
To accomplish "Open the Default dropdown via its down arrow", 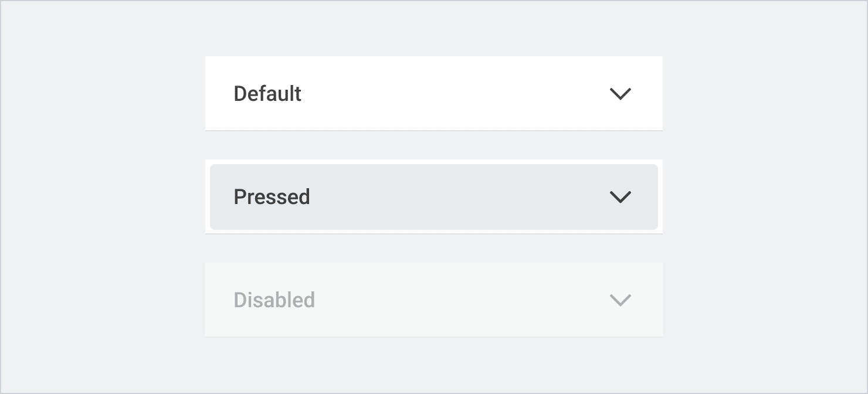I will coord(620,94).
